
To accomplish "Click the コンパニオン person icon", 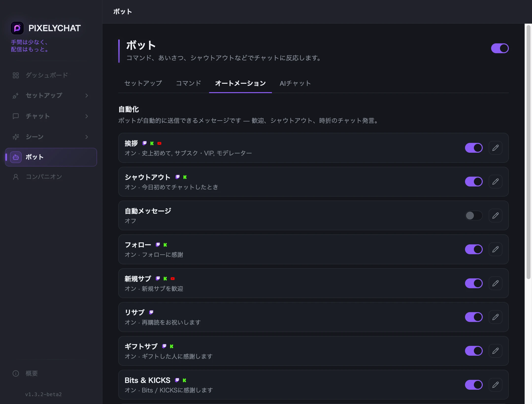I will pos(16,177).
